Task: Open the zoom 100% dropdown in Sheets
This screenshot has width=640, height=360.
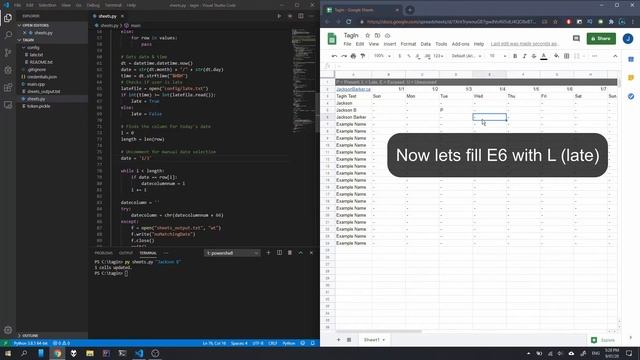Action: click(382, 56)
